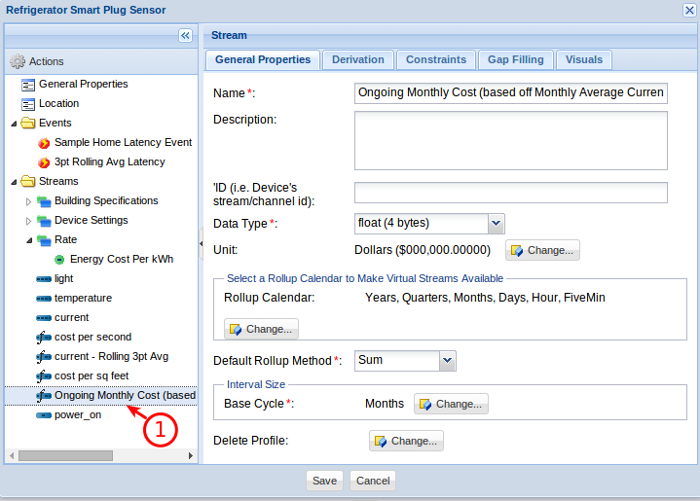Select the power_on stream
This screenshot has width=700, height=501.
[x=77, y=415]
